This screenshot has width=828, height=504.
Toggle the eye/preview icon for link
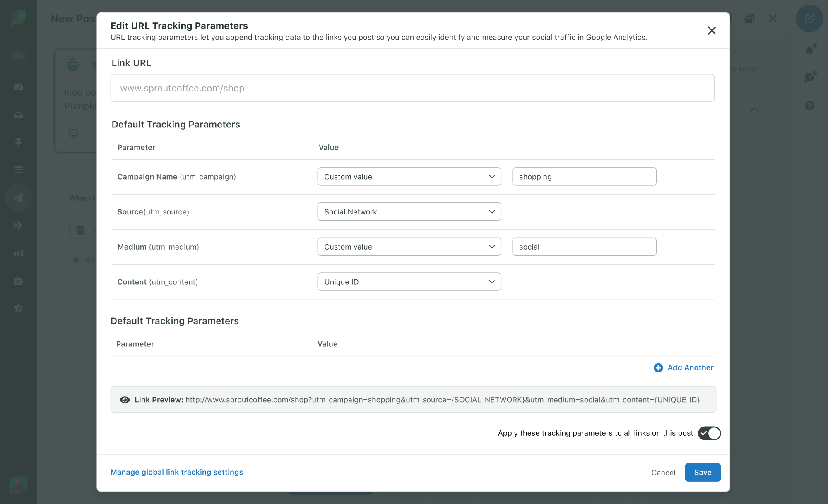[124, 399]
